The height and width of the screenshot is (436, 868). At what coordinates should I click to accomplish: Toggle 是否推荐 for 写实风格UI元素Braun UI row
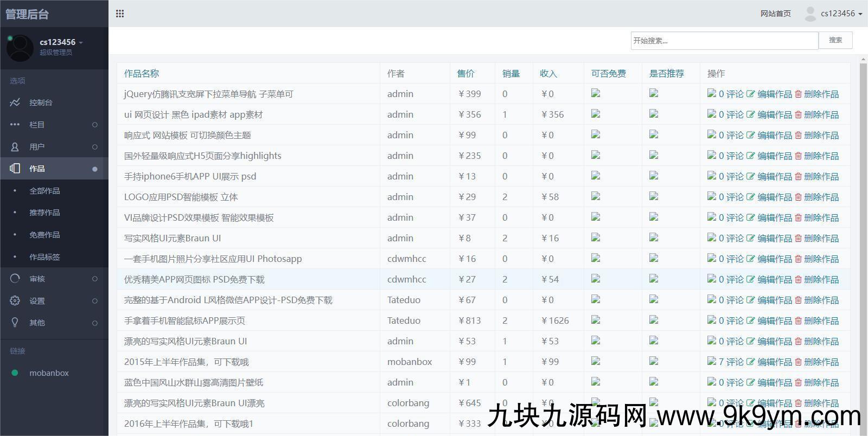click(x=653, y=238)
